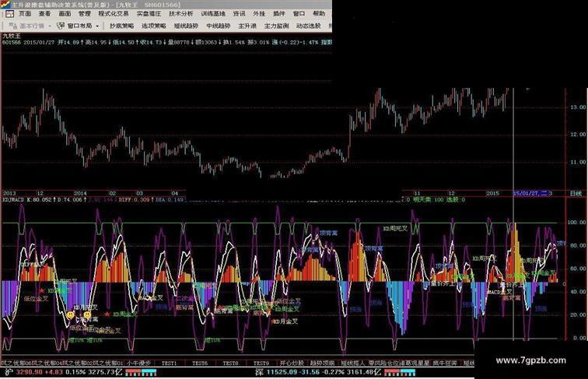Viewport: 588px width, 379px height.
Task: Click the KD周死叉 label near the 100 line
Action: pyautogui.click(x=395, y=228)
